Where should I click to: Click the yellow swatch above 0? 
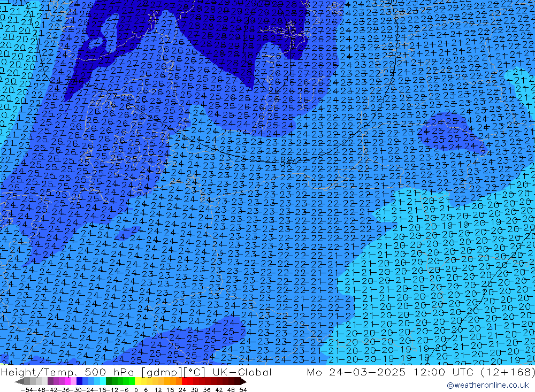pyautogui.click(x=137, y=381)
